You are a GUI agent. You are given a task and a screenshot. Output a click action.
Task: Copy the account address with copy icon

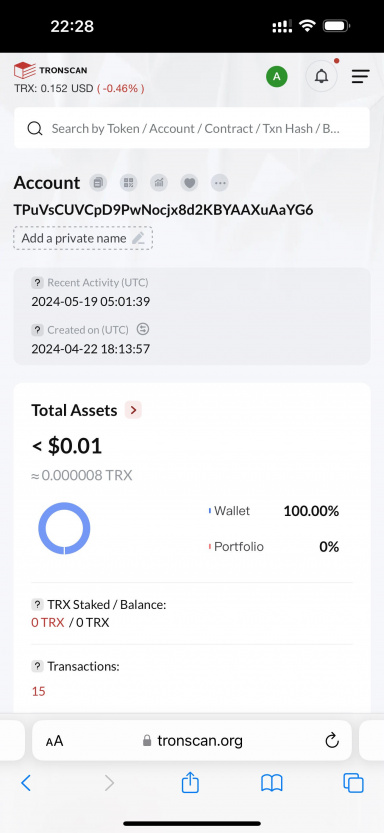(x=98, y=183)
